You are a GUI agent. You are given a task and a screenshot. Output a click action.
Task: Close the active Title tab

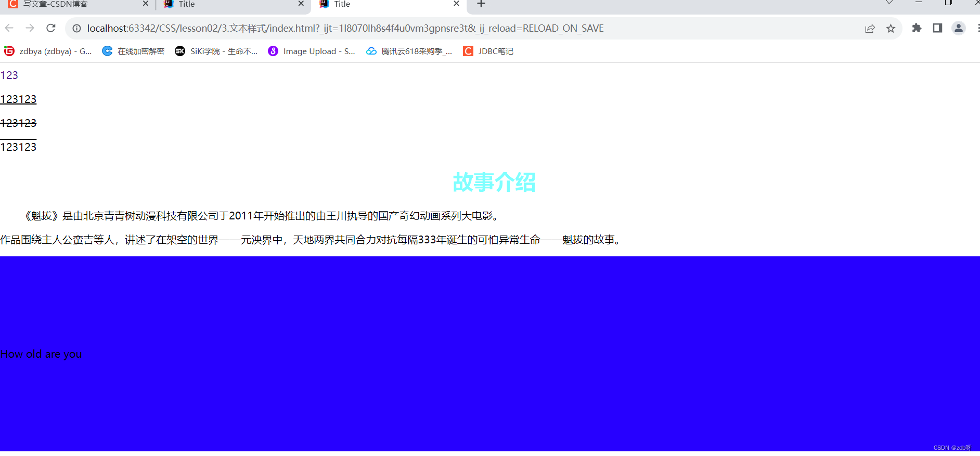pos(456,4)
